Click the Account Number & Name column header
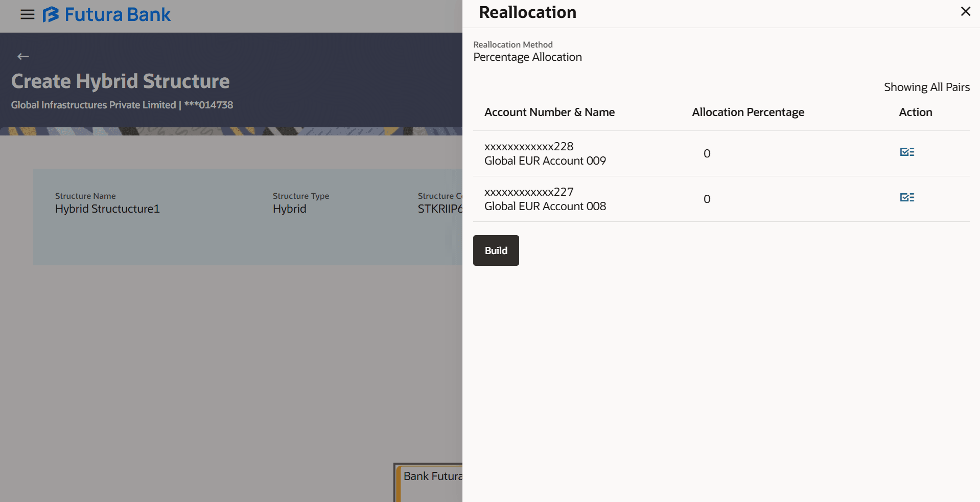Viewport: 980px width, 502px height. click(549, 112)
